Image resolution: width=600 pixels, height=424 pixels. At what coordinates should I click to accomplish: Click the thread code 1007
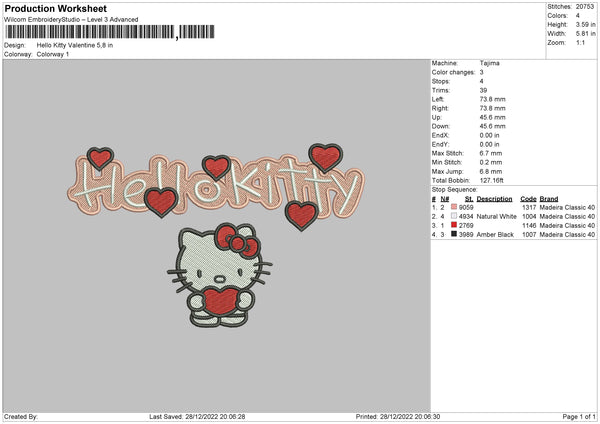pos(529,235)
